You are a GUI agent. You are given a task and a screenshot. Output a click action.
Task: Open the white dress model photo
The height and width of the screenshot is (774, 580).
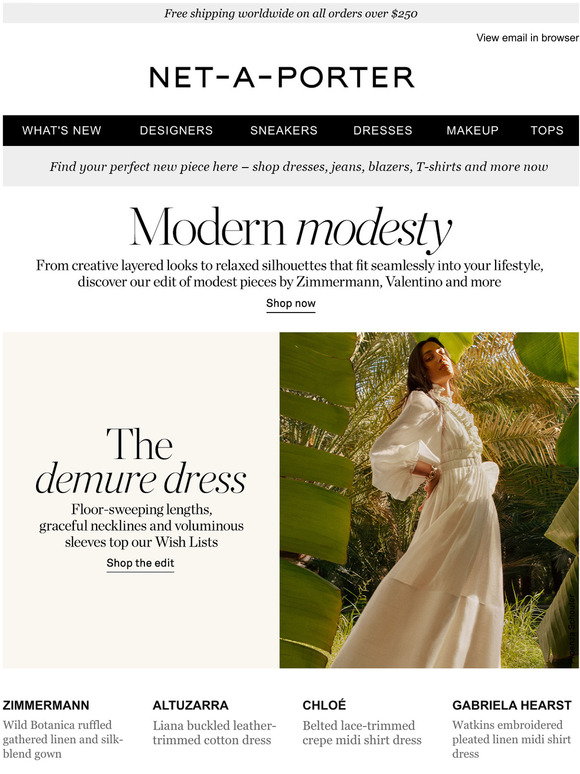click(429, 500)
